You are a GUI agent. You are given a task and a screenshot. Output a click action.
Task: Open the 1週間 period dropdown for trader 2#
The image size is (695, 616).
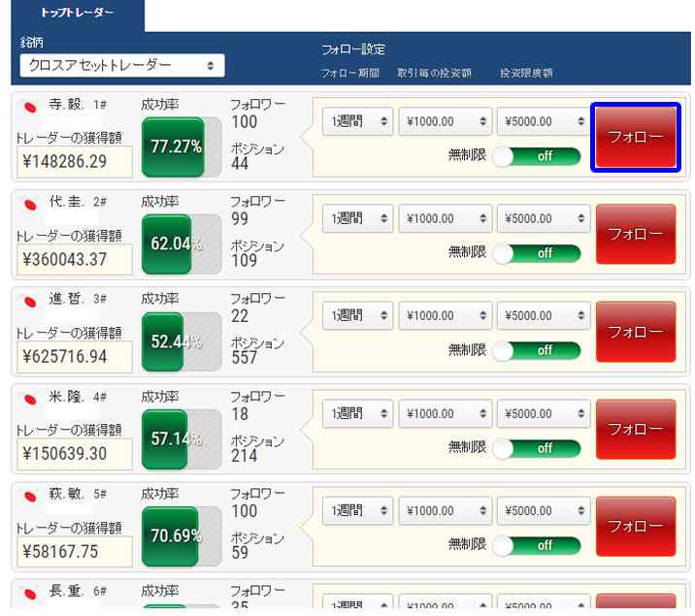pyautogui.click(x=358, y=218)
